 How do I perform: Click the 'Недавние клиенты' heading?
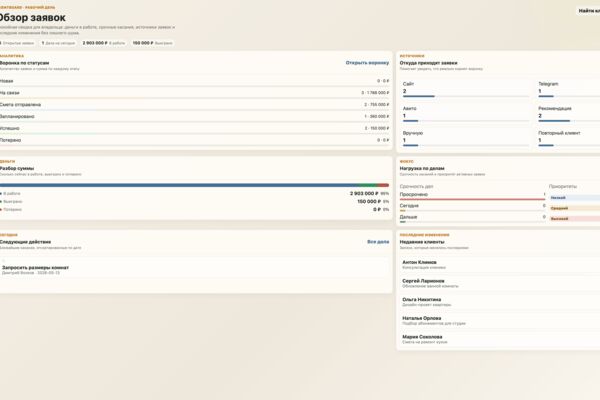422,242
